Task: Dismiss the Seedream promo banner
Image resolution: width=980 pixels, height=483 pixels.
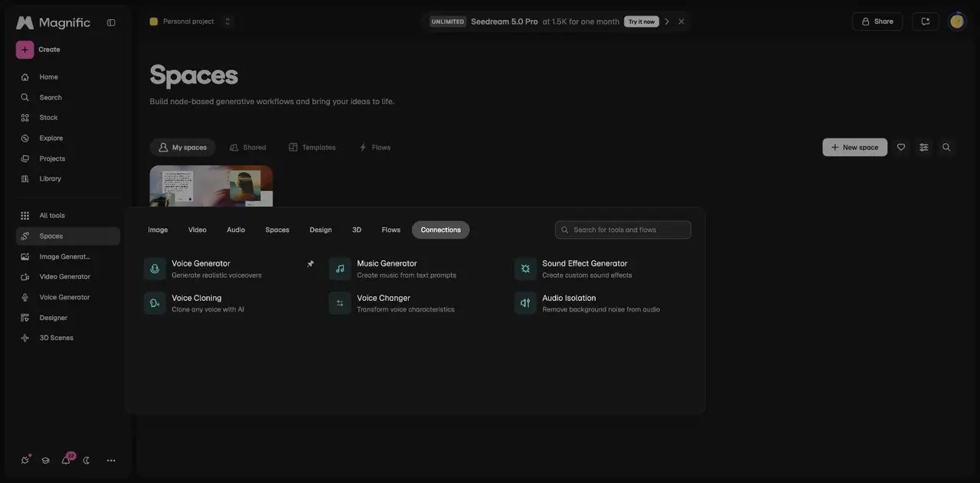Action: (681, 21)
